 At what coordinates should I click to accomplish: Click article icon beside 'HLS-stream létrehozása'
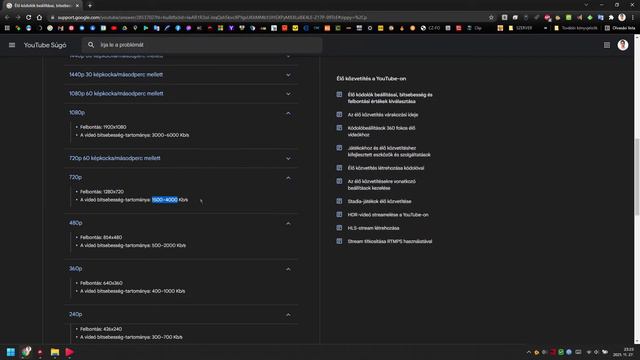click(339, 228)
